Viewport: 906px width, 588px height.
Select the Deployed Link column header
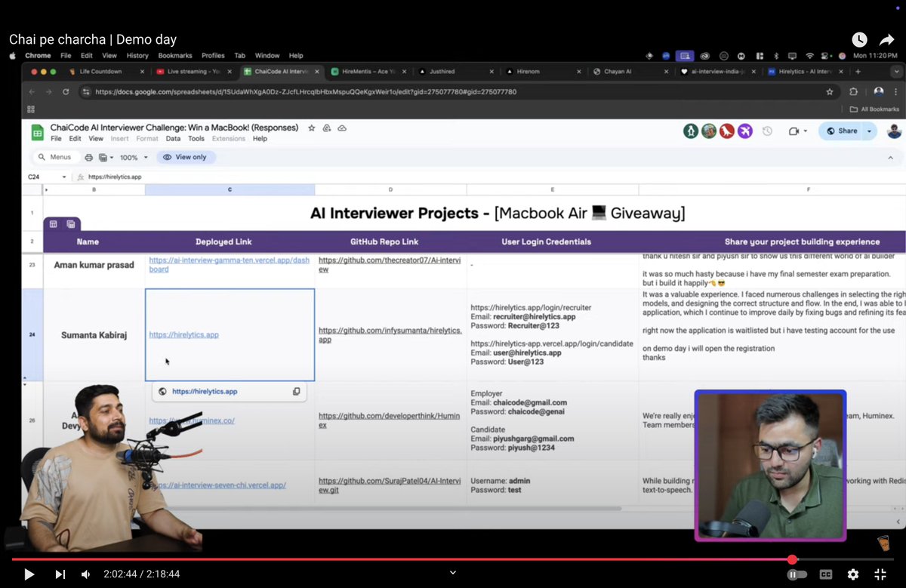click(223, 242)
